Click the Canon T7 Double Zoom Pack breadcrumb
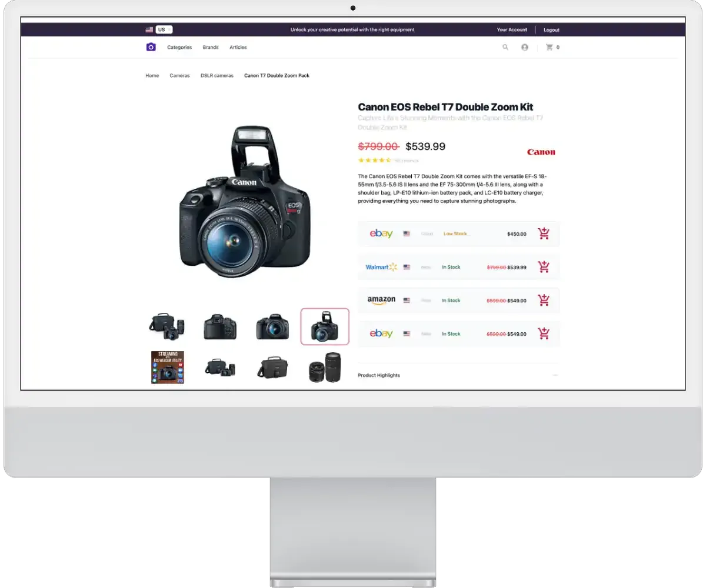 pyautogui.click(x=277, y=75)
